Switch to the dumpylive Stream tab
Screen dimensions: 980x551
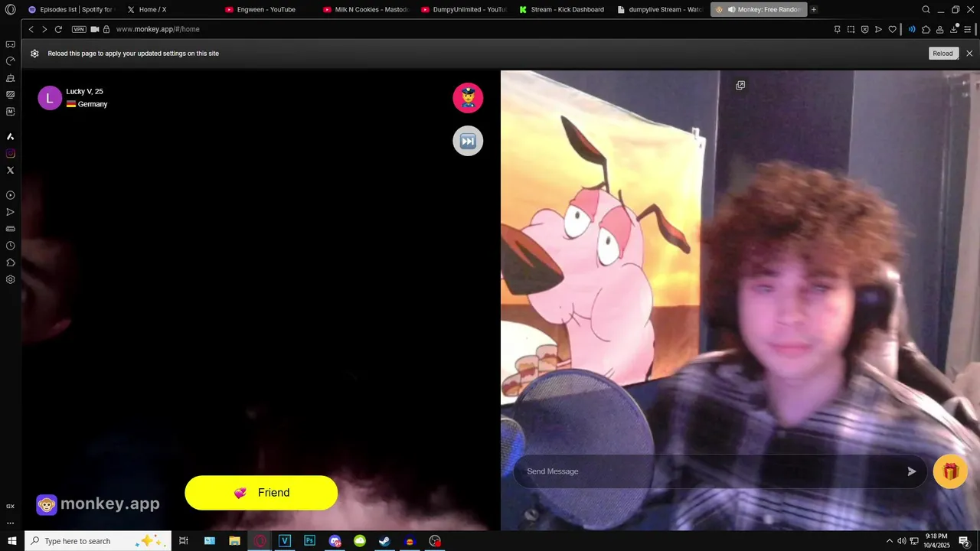point(660,9)
